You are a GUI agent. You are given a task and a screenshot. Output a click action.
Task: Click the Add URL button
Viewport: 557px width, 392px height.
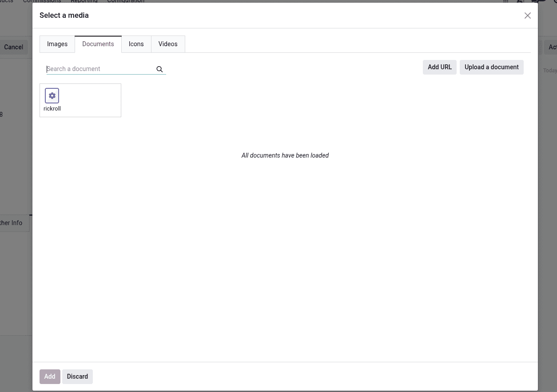(x=439, y=67)
